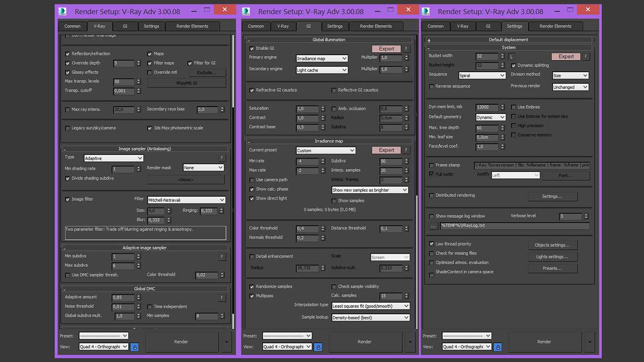
Task: Click the Bucket width value field
Action: coord(487,57)
